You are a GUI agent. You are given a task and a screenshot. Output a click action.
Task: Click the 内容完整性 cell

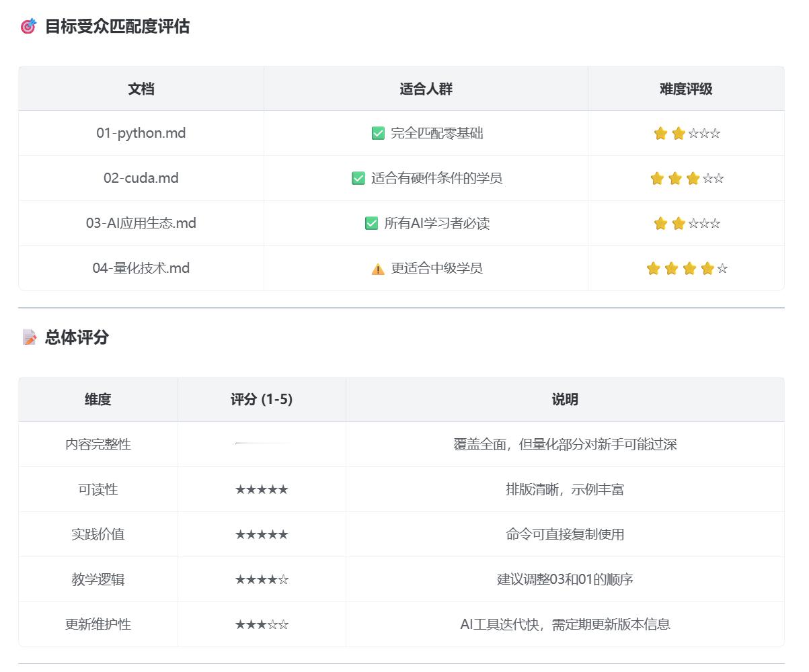point(98,444)
